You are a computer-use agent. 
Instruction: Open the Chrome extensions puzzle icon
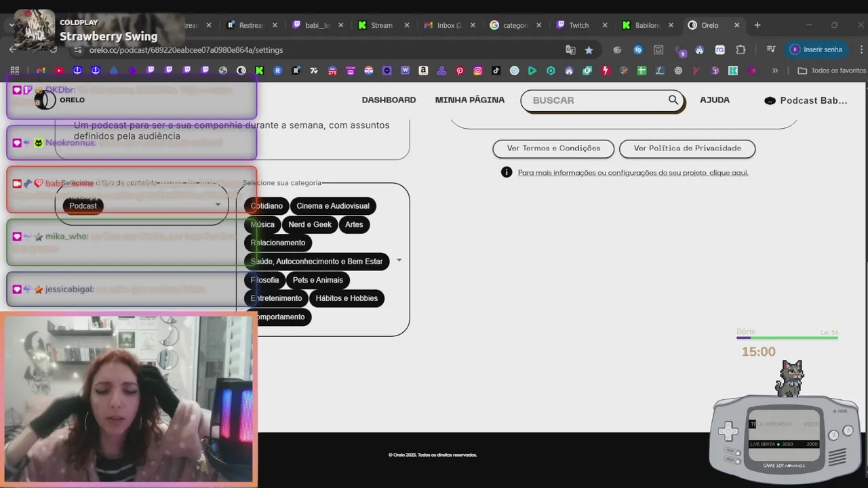[x=741, y=49]
